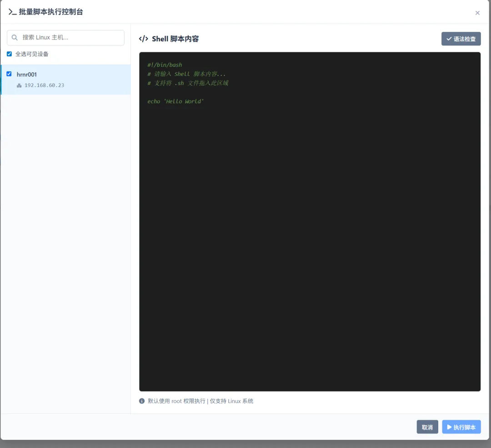Screen dimensions: 491x448
Task: Click the 全选可见设备 label text
Action: (x=32, y=54)
